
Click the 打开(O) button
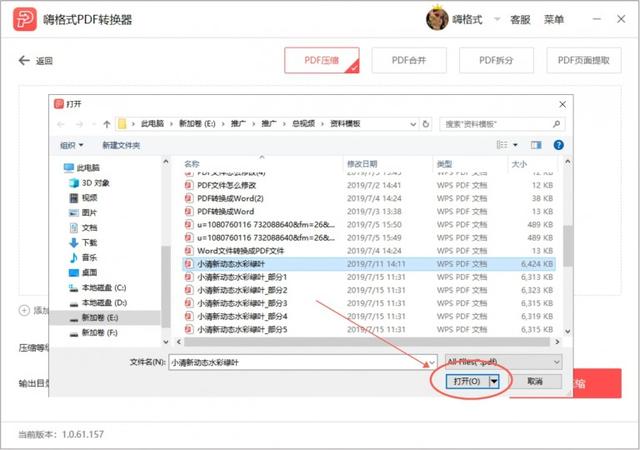(467, 381)
